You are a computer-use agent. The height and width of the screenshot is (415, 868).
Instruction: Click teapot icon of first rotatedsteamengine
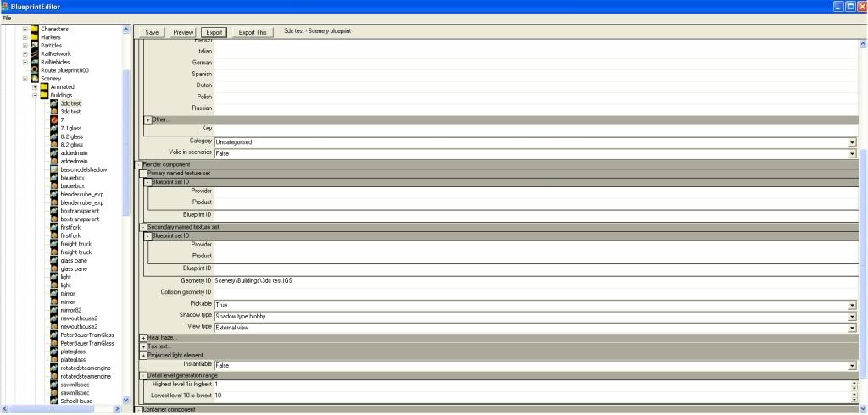coord(54,368)
